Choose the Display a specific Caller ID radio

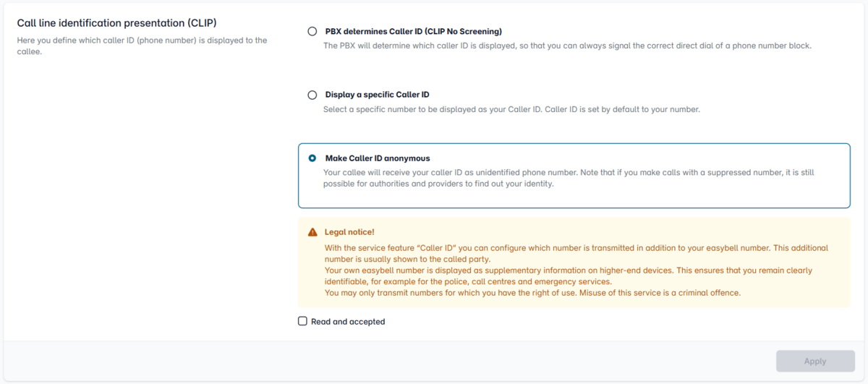click(x=312, y=95)
